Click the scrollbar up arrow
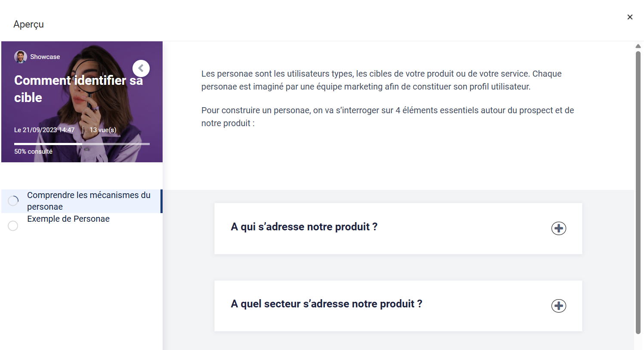 (638, 46)
